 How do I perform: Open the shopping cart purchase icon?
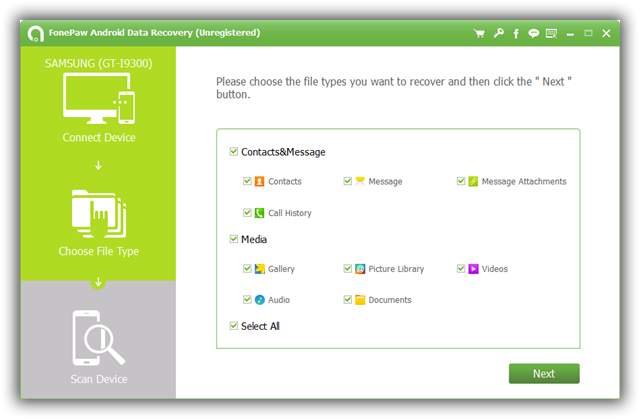[x=480, y=33]
